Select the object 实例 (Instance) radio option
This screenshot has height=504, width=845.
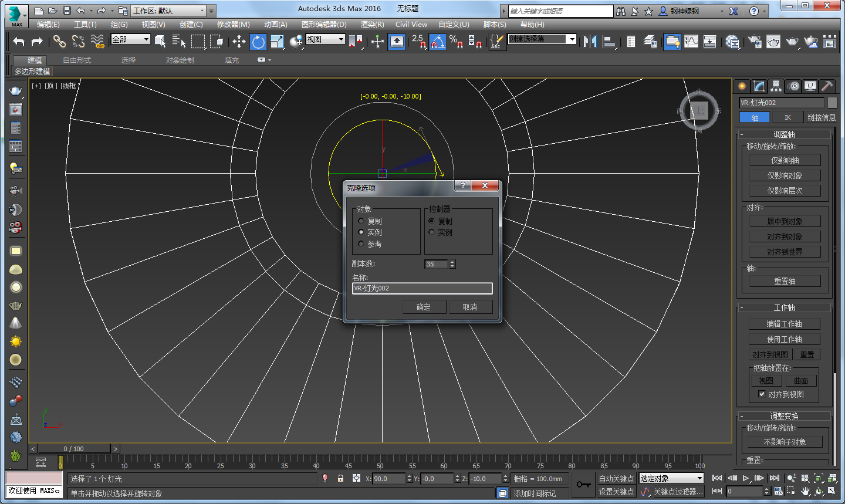click(x=361, y=232)
